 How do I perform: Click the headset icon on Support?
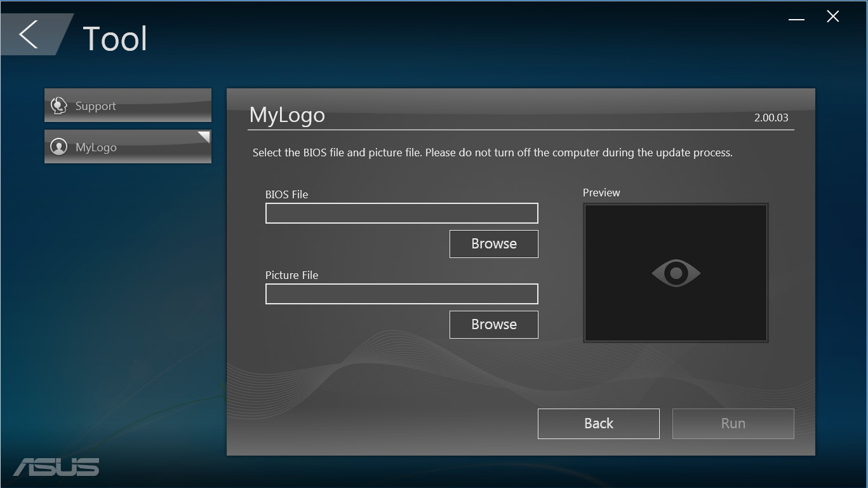[x=59, y=105]
